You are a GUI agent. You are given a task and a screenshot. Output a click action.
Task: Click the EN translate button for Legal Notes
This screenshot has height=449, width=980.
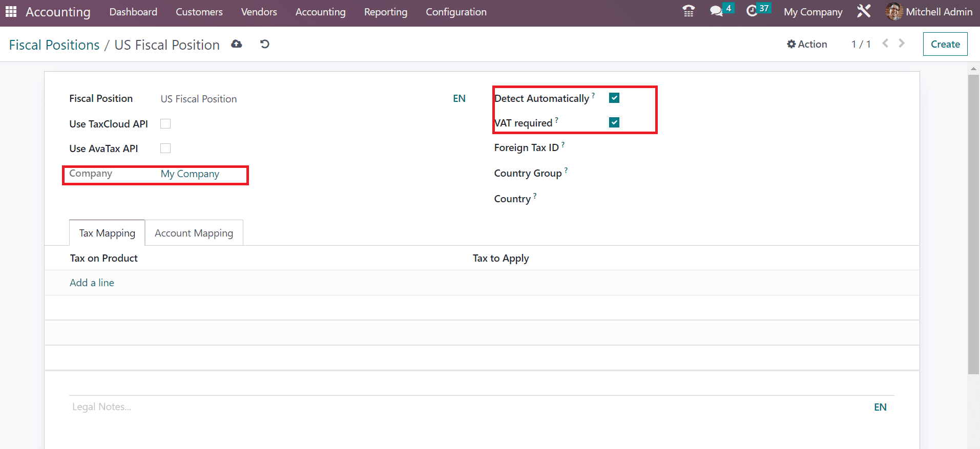click(880, 407)
